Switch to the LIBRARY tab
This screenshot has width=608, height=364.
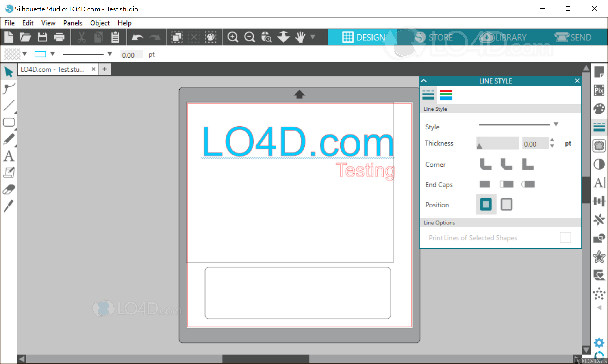click(x=503, y=37)
